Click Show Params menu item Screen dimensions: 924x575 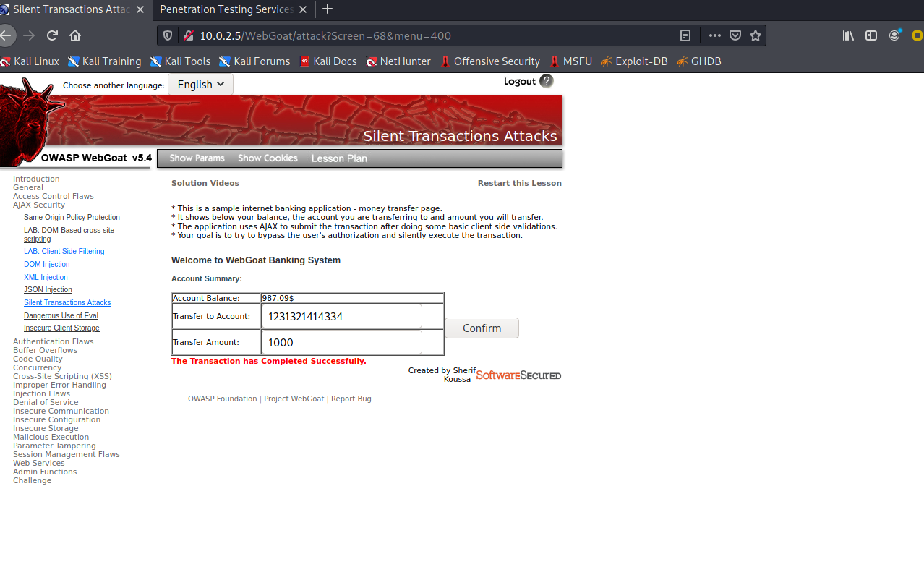(x=197, y=158)
